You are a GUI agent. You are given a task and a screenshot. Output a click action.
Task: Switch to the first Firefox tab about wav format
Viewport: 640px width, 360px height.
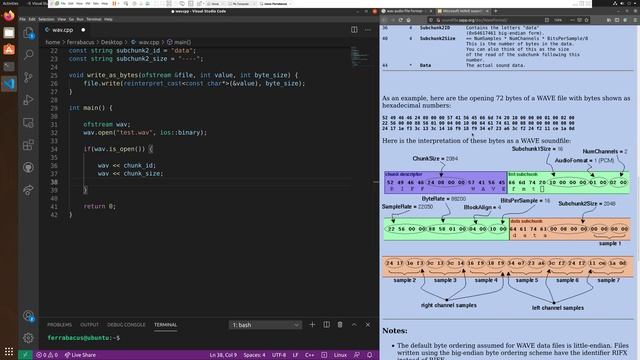click(x=407, y=11)
